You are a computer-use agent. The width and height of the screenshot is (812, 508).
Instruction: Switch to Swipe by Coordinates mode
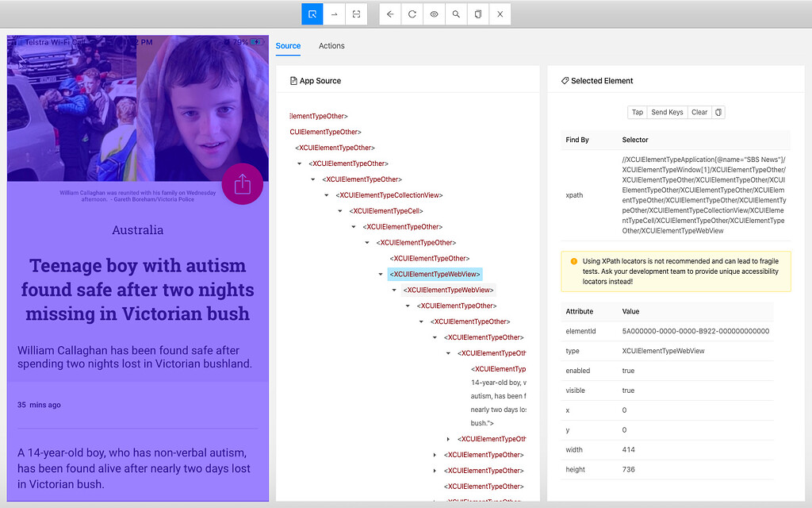tap(334, 13)
